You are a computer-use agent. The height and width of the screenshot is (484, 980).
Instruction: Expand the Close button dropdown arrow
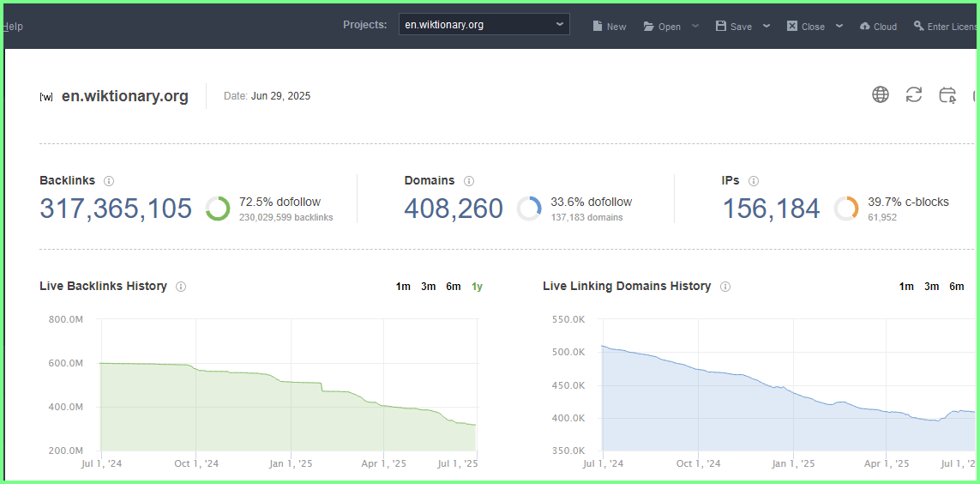tap(839, 26)
